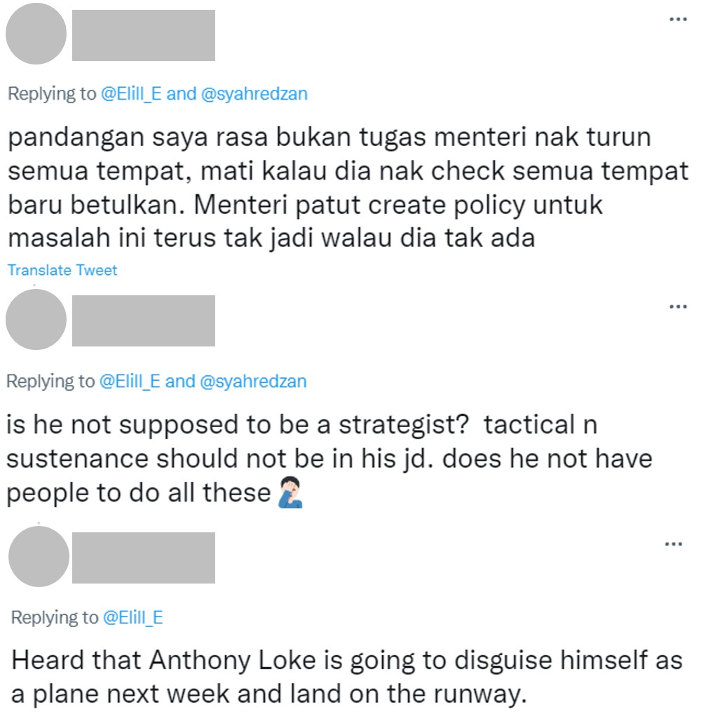Open the tweet about Anthony Loke disguising himself

347,677
